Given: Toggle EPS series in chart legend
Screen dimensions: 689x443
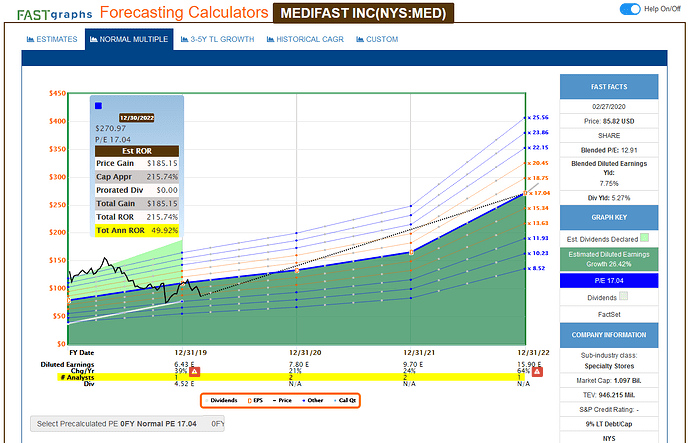Looking at the screenshot, I should [255, 400].
